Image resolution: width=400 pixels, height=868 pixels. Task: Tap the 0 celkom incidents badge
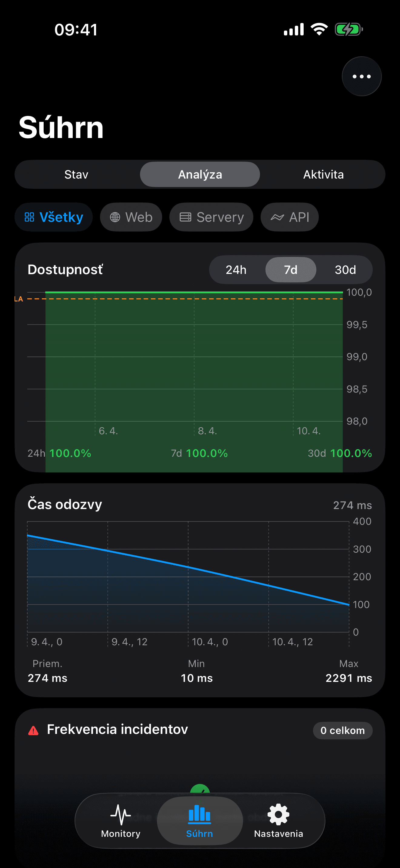(x=342, y=731)
